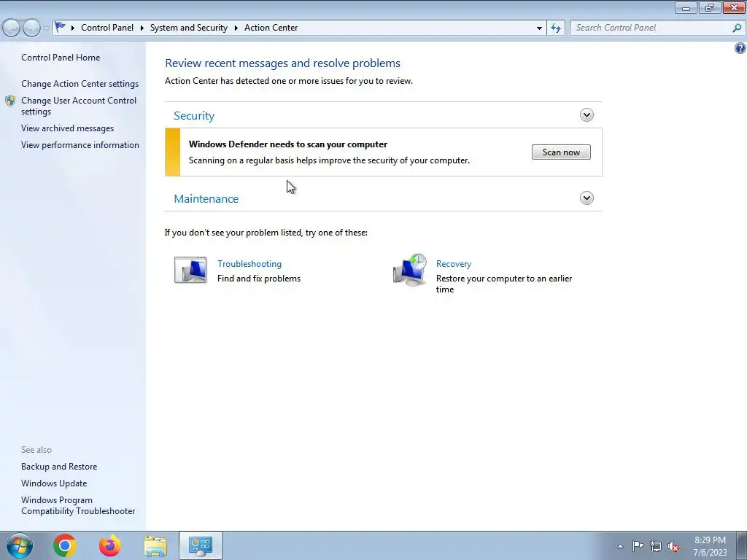Click the Action Center flag in system tray

coord(638,545)
